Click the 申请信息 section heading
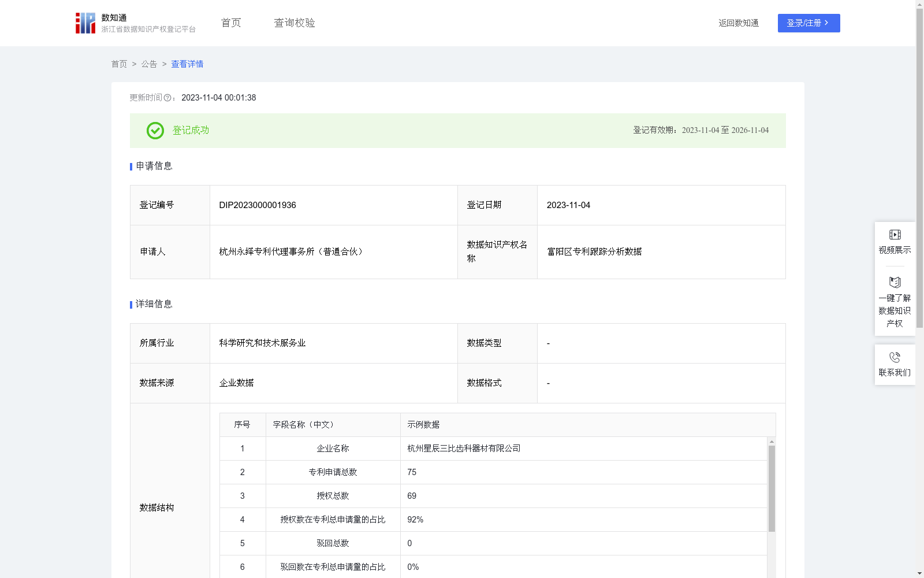Viewport: 924px width, 578px height. point(154,166)
